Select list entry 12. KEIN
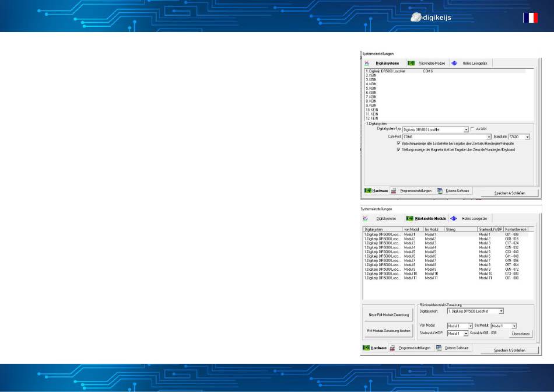This screenshot has width=554, height=392. [x=371, y=118]
